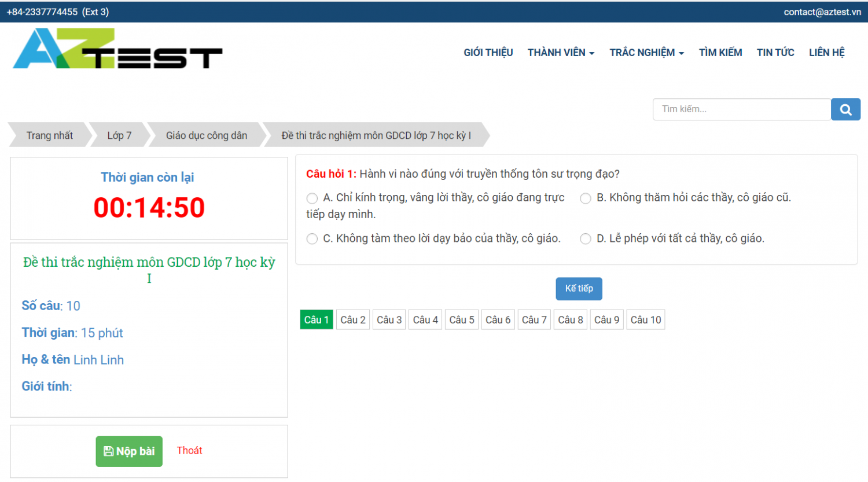The height and width of the screenshot is (482, 868).
Task: Switch to question Câu 5
Action: (462, 320)
